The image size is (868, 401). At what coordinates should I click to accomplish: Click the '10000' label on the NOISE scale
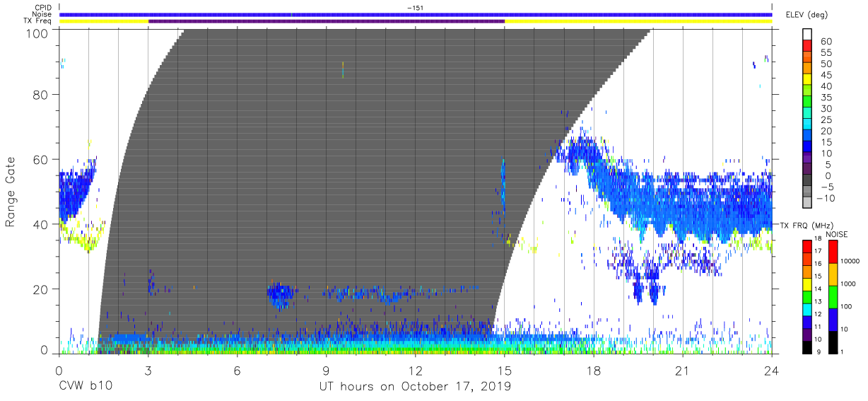[x=850, y=261]
